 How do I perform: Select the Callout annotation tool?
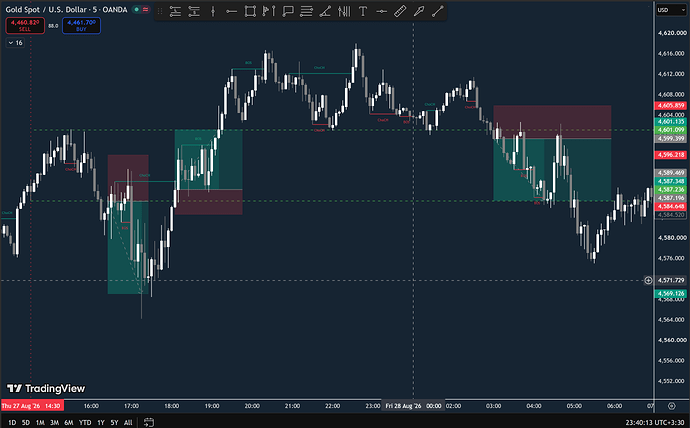tap(288, 12)
